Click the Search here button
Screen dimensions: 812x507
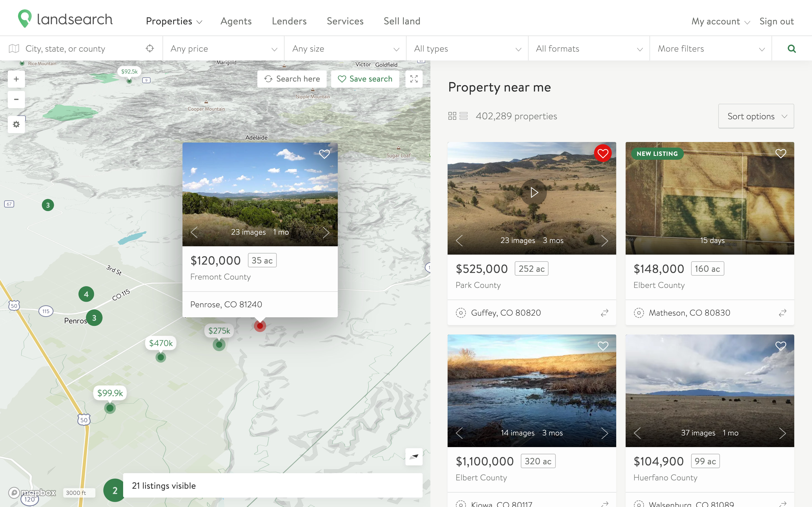click(292, 79)
